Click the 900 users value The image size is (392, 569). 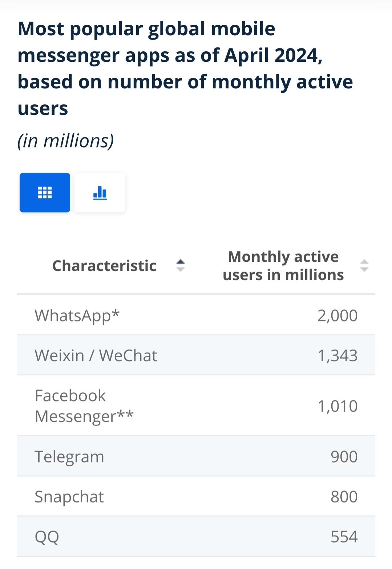coord(344,457)
